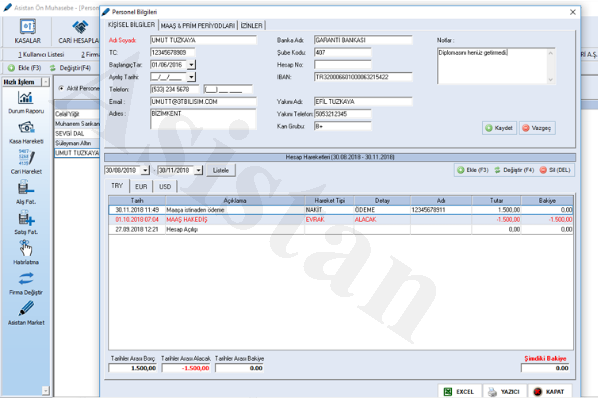Open Satış Fat. in the sidebar

tap(26, 223)
